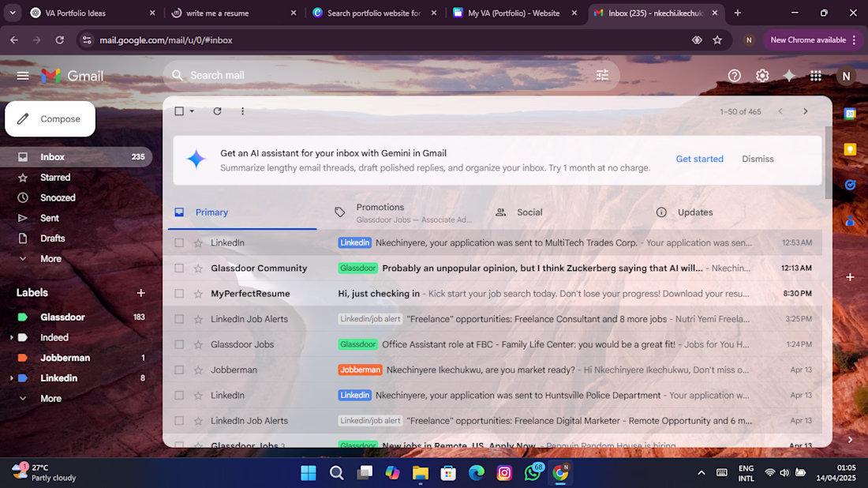Open Google account avatar N
Viewport: 868px width, 488px height.
click(x=846, y=76)
